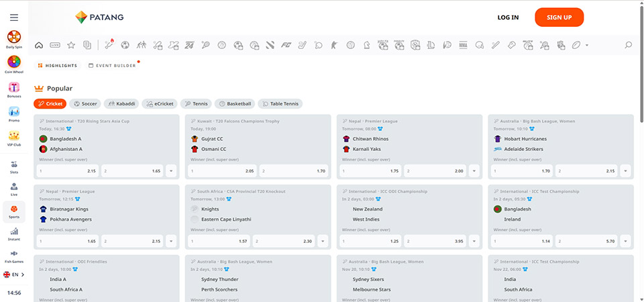Open the VIP Club
Screen dimensions: 644x302
tap(14, 138)
